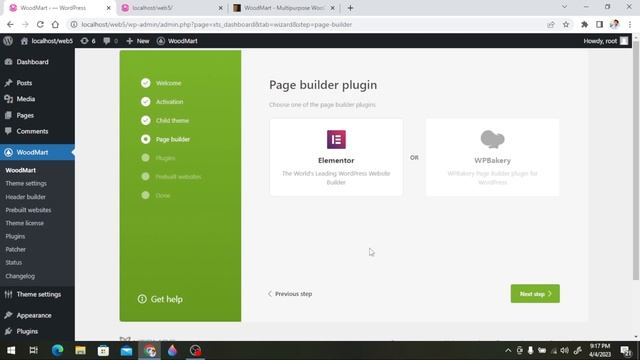Viewport: 640px width, 360px height.
Task: Click the Next step button
Action: click(x=535, y=293)
